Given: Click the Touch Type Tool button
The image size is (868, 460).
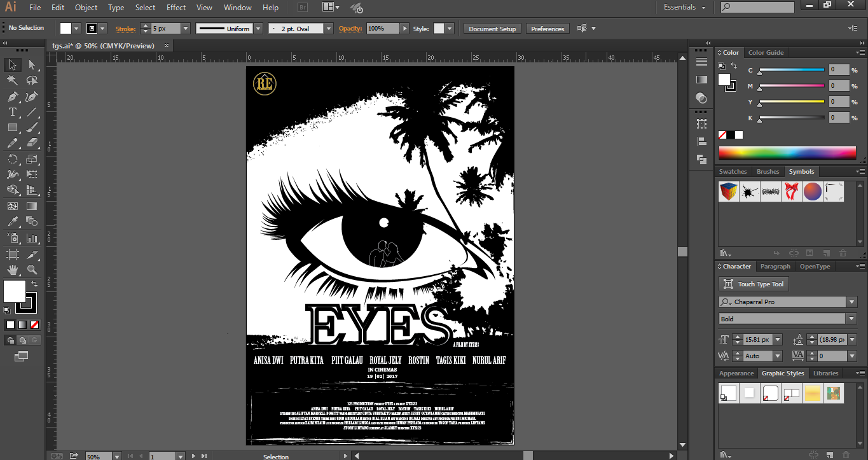Looking at the screenshot, I should 754,284.
